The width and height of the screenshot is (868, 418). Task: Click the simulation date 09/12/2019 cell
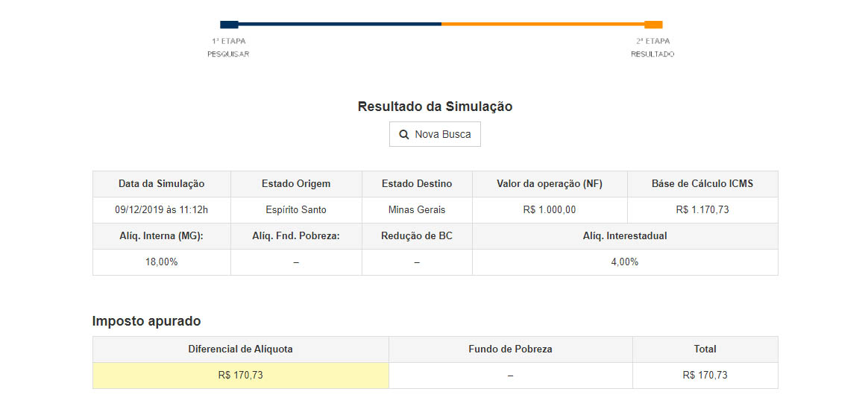[x=161, y=210]
